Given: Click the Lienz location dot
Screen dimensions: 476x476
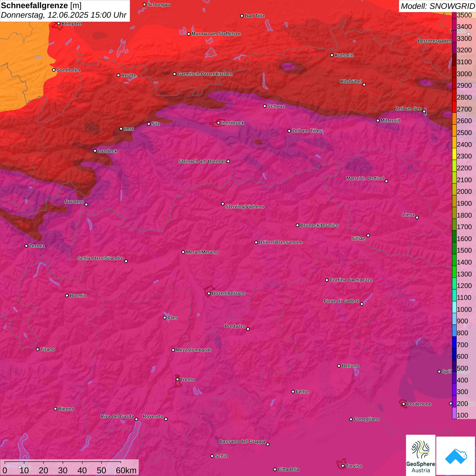Looking at the screenshot, I should tap(417, 217).
